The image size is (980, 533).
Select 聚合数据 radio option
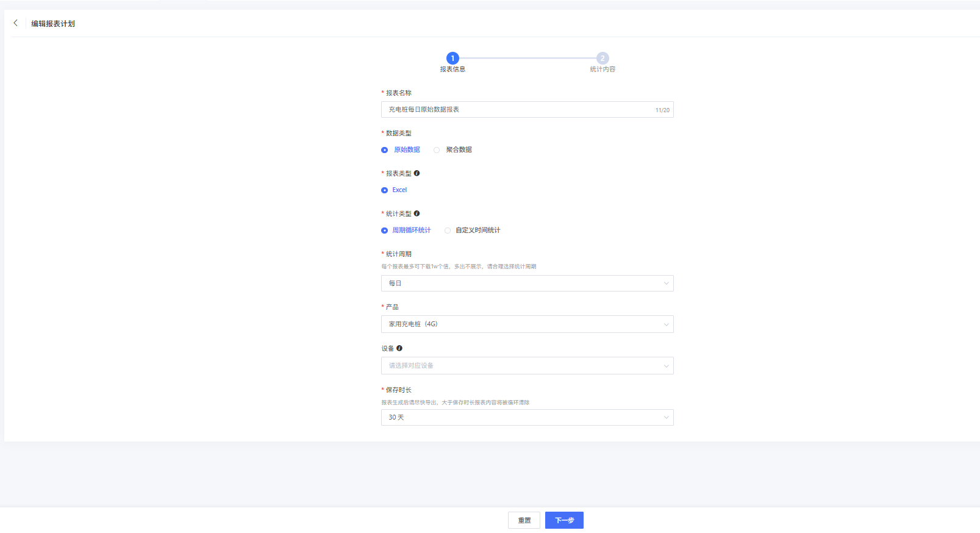(x=437, y=150)
